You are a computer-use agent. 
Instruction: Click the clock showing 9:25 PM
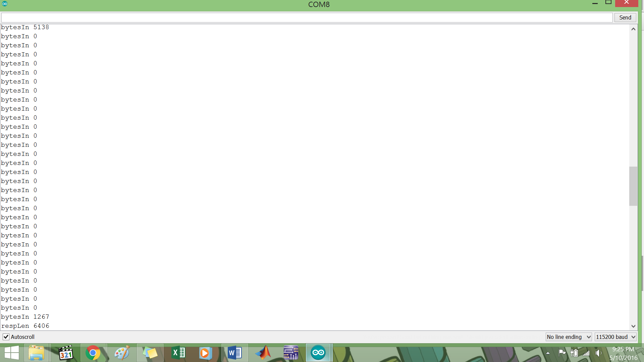point(623,349)
